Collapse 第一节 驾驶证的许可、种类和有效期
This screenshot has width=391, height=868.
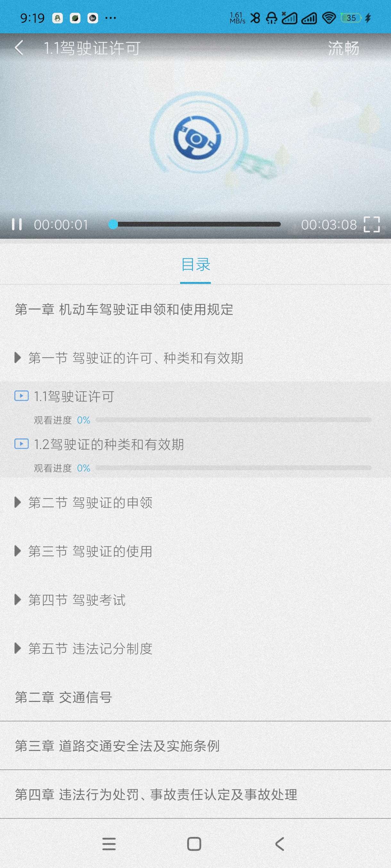click(135, 358)
